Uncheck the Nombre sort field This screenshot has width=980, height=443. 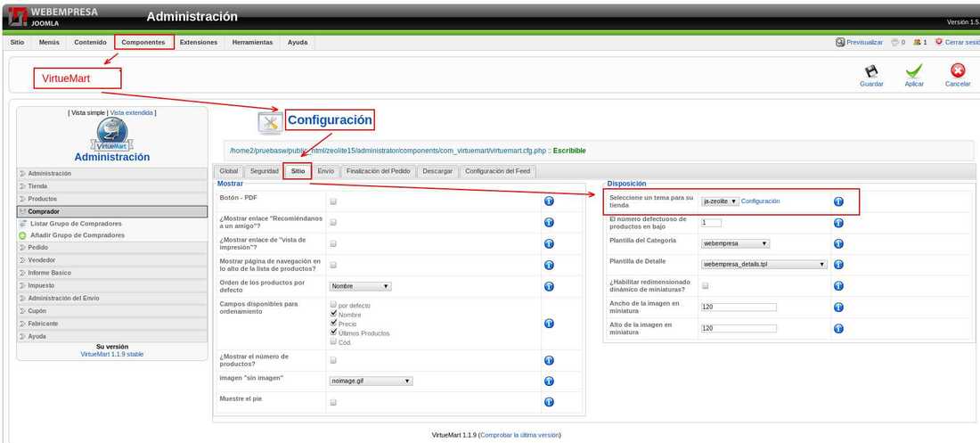tap(333, 314)
